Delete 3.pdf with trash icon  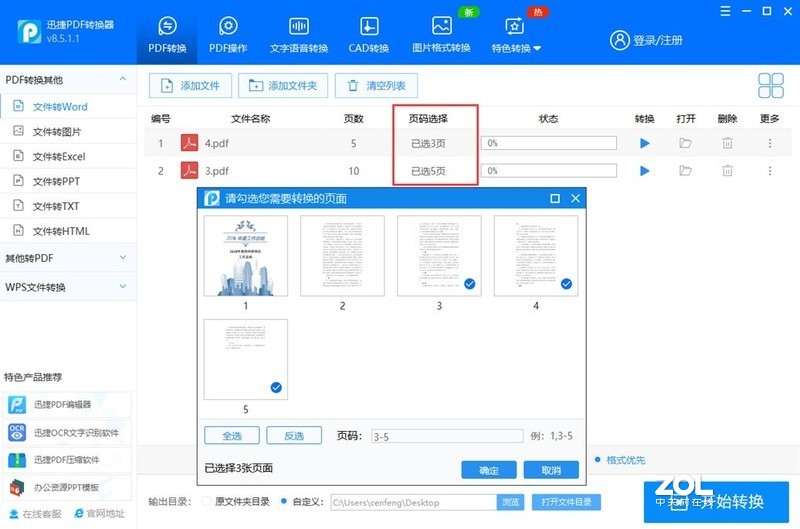(x=727, y=170)
